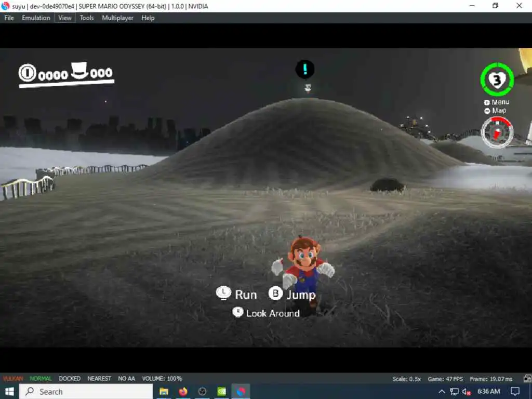Click the heart health meter showing 3

(x=497, y=79)
